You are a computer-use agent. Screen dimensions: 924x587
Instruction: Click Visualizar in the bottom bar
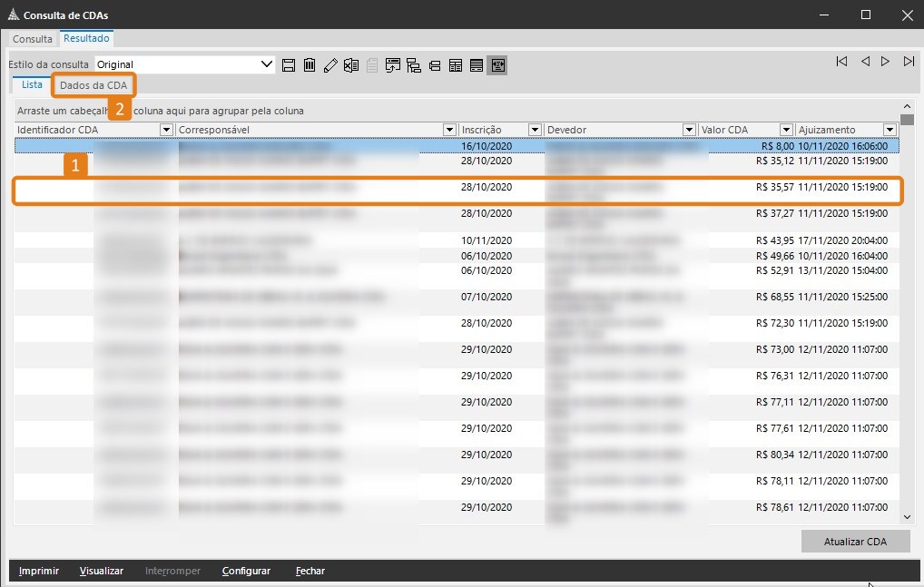[x=102, y=571]
